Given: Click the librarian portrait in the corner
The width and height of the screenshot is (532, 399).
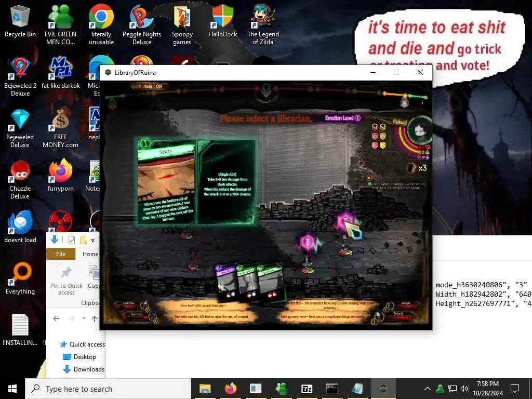Looking at the screenshot, I should click(x=420, y=131).
